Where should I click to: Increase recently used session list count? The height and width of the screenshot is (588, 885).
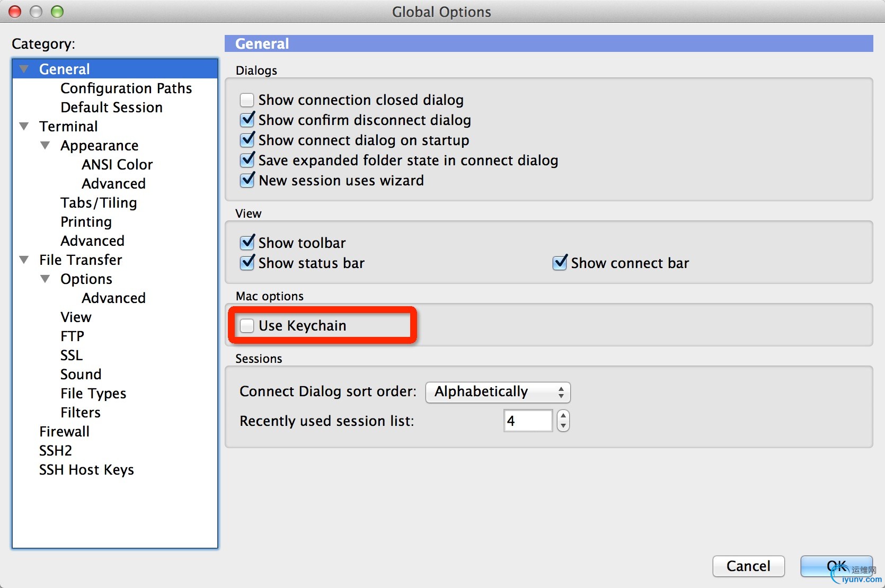coord(563,415)
